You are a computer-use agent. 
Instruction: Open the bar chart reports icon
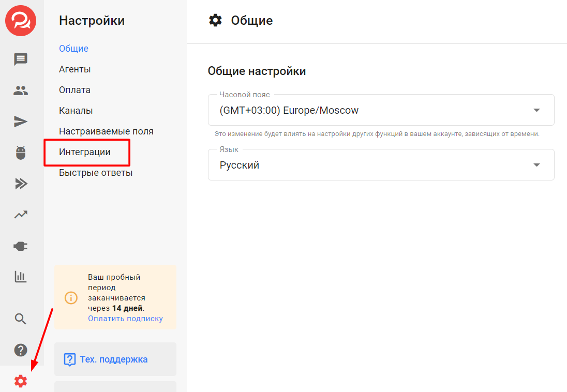21,277
